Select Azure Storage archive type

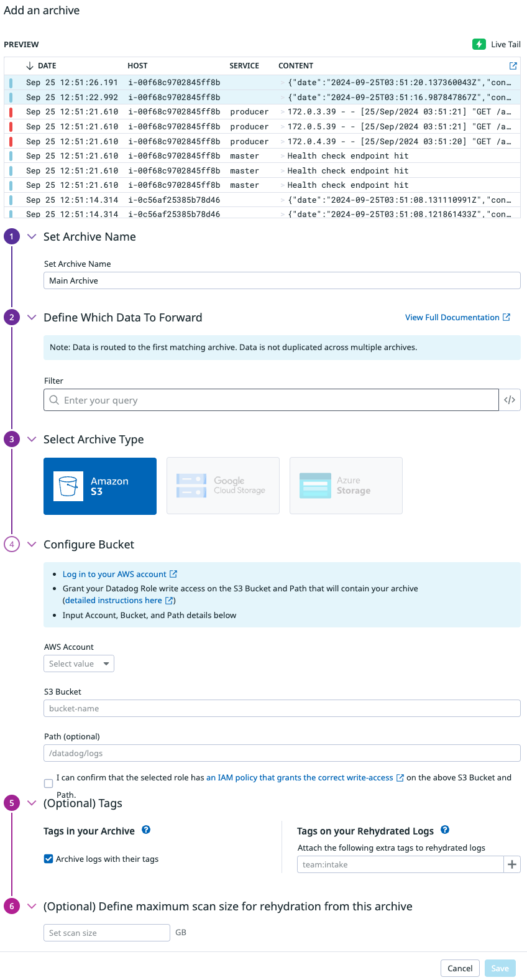point(346,486)
